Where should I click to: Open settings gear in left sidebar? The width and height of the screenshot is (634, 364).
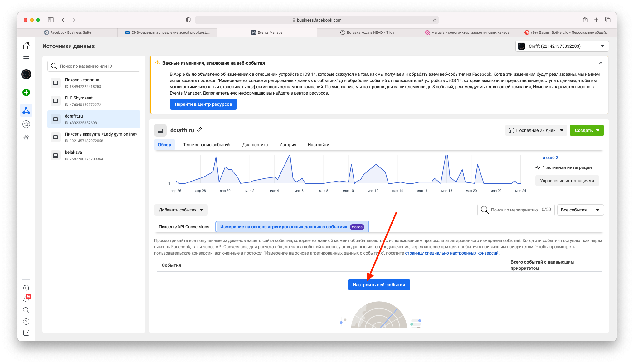pyautogui.click(x=26, y=288)
